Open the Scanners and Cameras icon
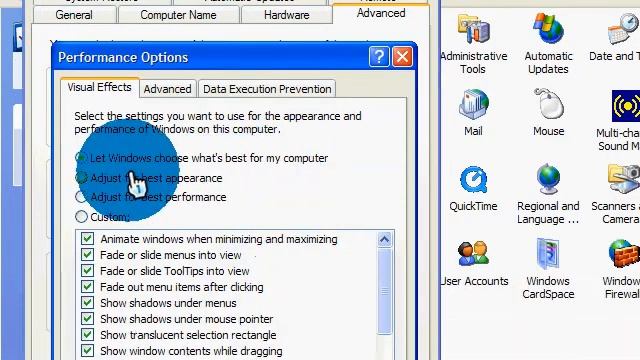This screenshot has height=360, width=640. pyautogui.click(x=623, y=179)
